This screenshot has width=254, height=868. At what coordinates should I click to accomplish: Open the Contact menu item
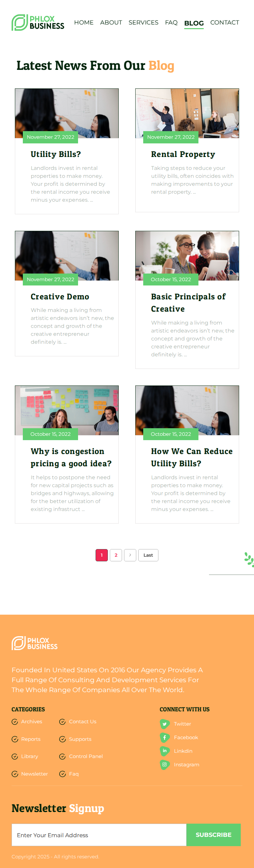click(224, 23)
